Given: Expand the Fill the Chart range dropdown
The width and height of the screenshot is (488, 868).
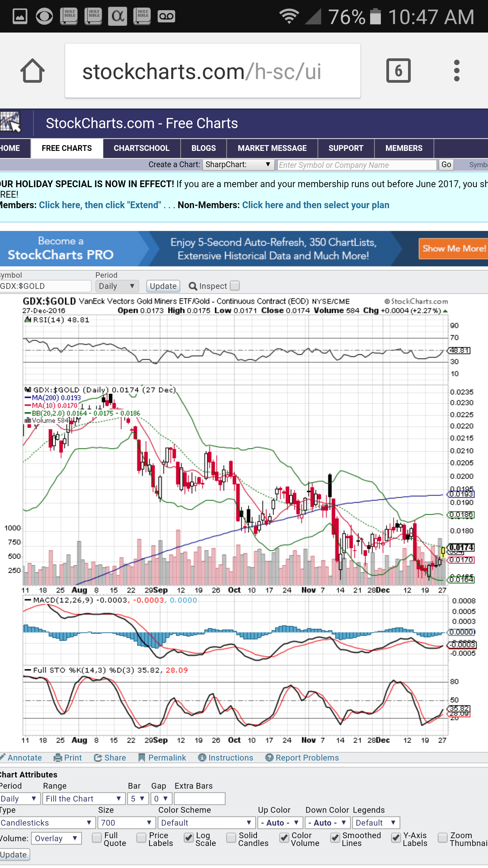Looking at the screenshot, I should tap(84, 798).
